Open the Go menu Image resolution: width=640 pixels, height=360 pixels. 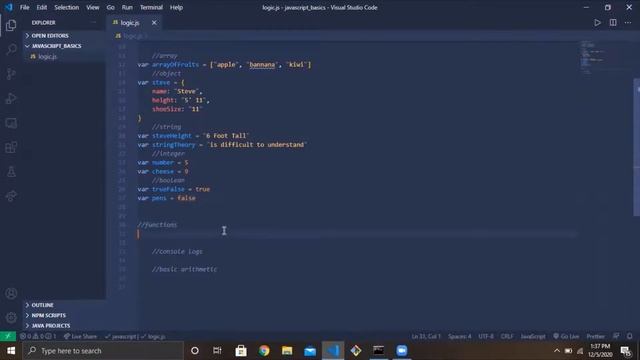pos(111,7)
